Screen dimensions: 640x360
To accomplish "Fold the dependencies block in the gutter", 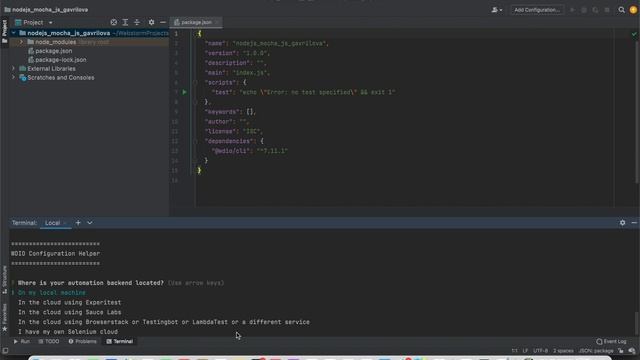I will pyautogui.click(x=195, y=141).
